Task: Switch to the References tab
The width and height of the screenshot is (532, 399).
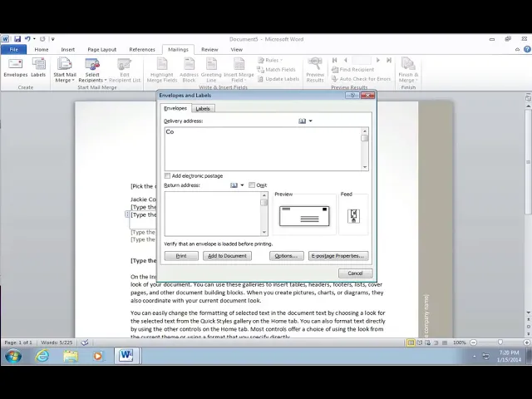Action: coord(142,50)
